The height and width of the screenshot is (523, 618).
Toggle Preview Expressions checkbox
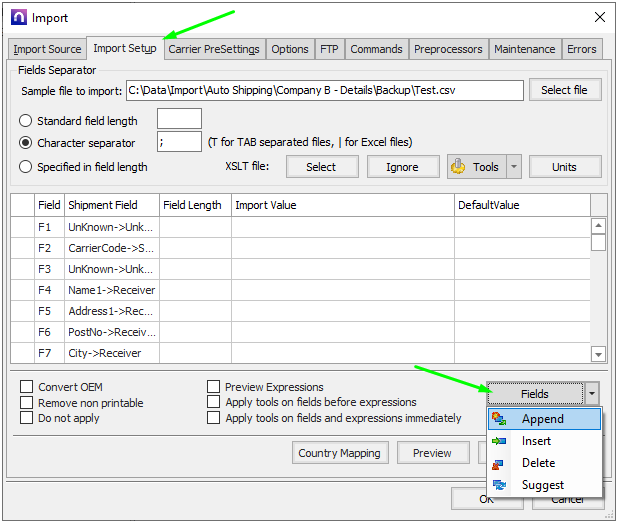[214, 387]
